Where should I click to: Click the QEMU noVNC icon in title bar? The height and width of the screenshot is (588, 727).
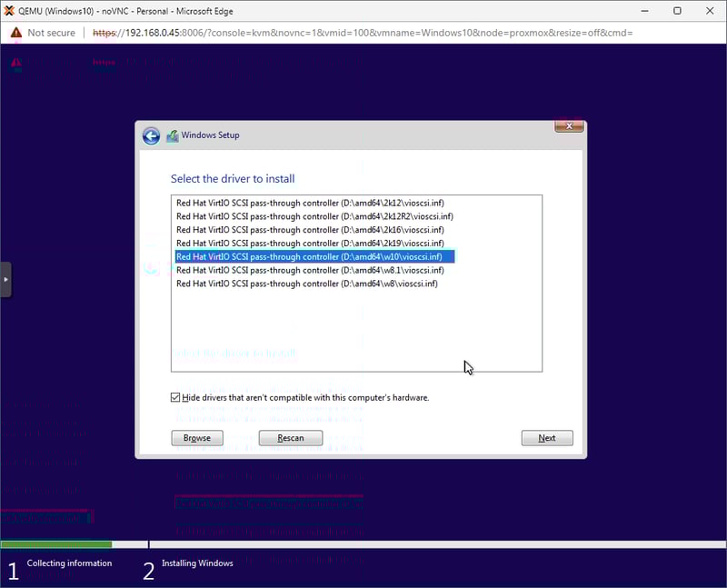pyautogui.click(x=9, y=10)
